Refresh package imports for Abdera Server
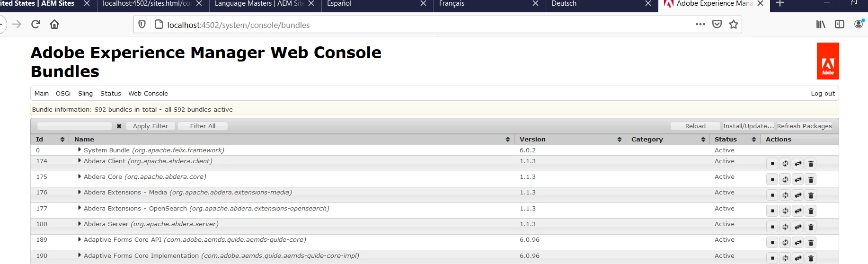Image resolution: width=868 pixels, height=264 pixels. [x=785, y=227]
